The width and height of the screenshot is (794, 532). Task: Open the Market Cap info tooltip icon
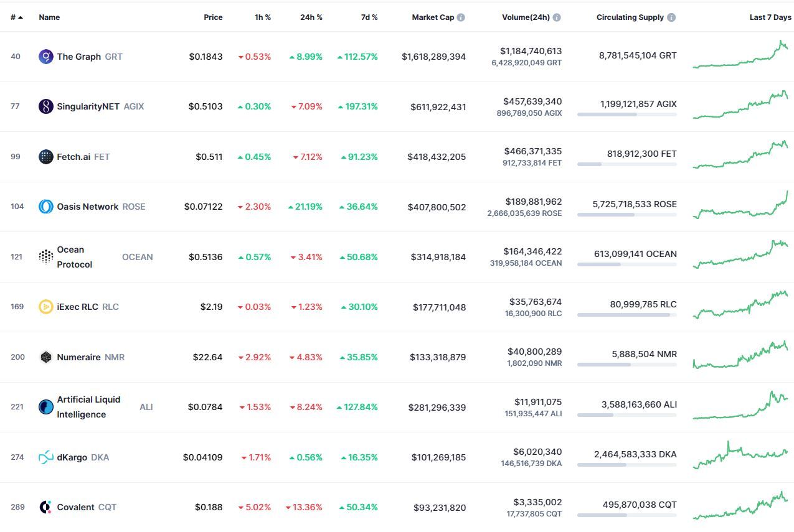point(461,17)
